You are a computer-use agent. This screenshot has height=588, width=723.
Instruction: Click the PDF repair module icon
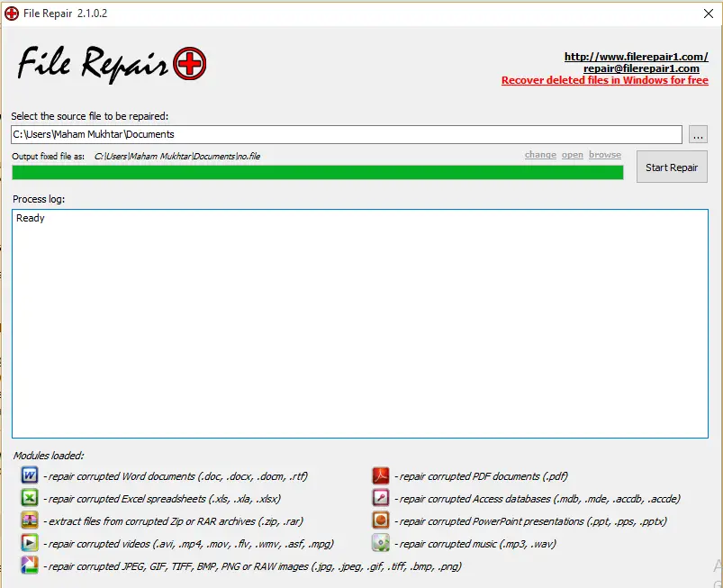(x=381, y=475)
